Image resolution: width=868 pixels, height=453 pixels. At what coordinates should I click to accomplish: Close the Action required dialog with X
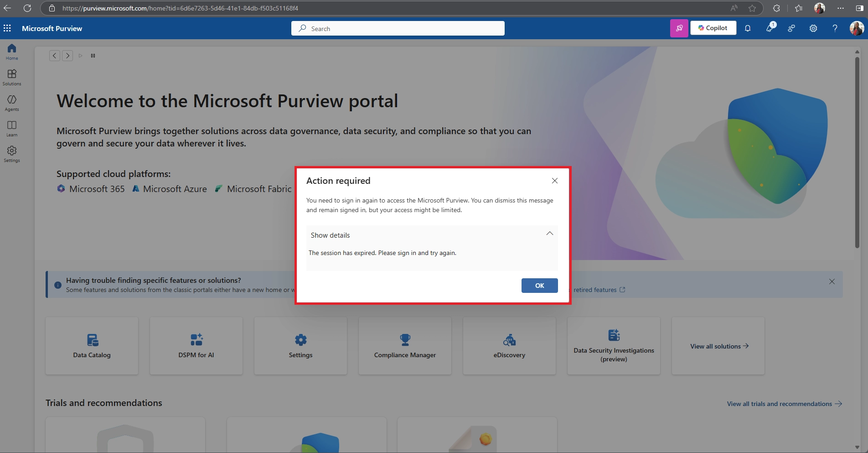(555, 181)
